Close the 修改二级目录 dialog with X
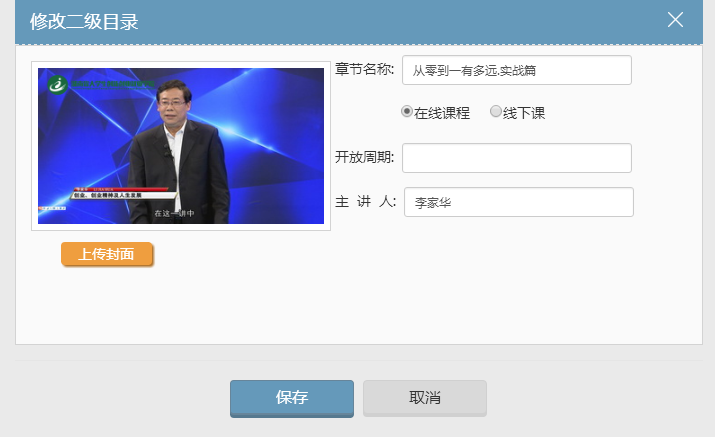 pos(675,20)
